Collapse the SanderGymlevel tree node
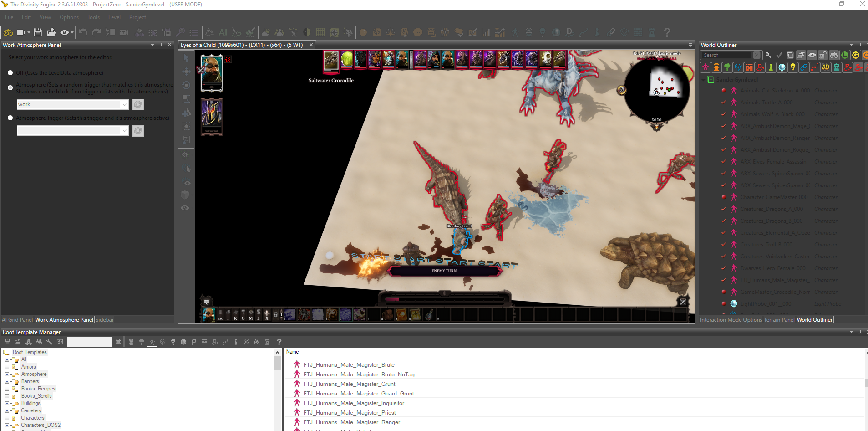The width and height of the screenshot is (868, 431). tap(704, 80)
